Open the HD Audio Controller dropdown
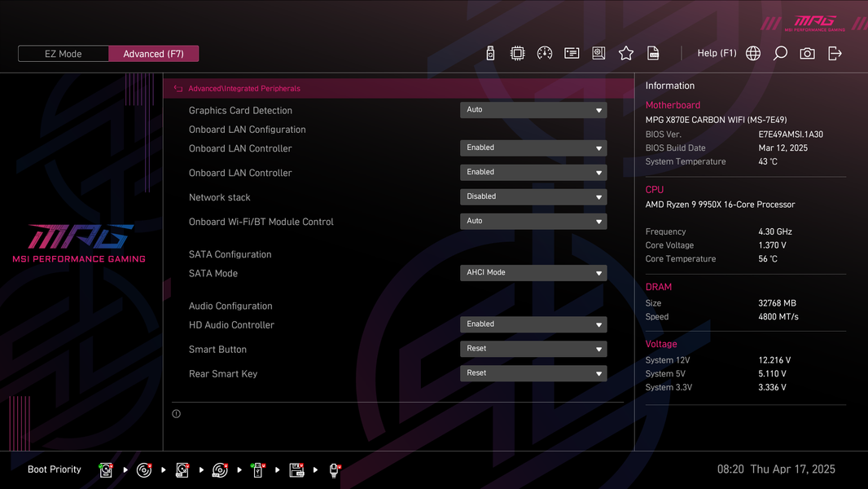This screenshot has height=489, width=868. click(533, 324)
